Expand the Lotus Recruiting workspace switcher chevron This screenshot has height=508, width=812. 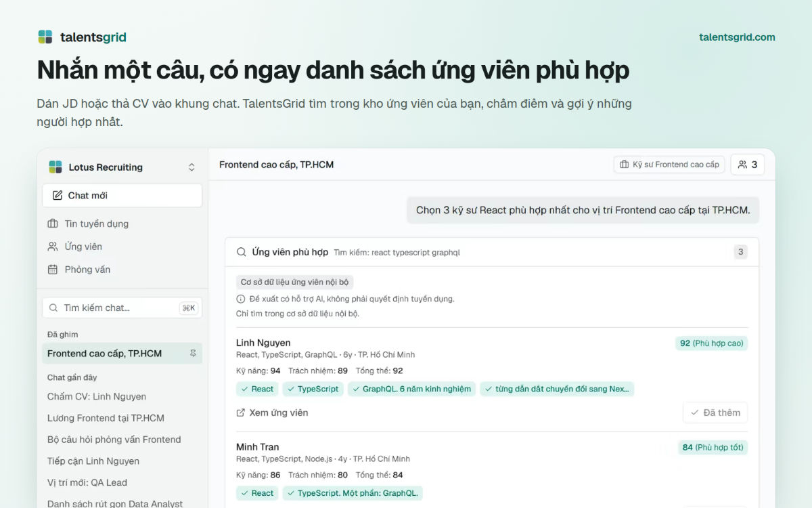pyautogui.click(x=191, y=167)
